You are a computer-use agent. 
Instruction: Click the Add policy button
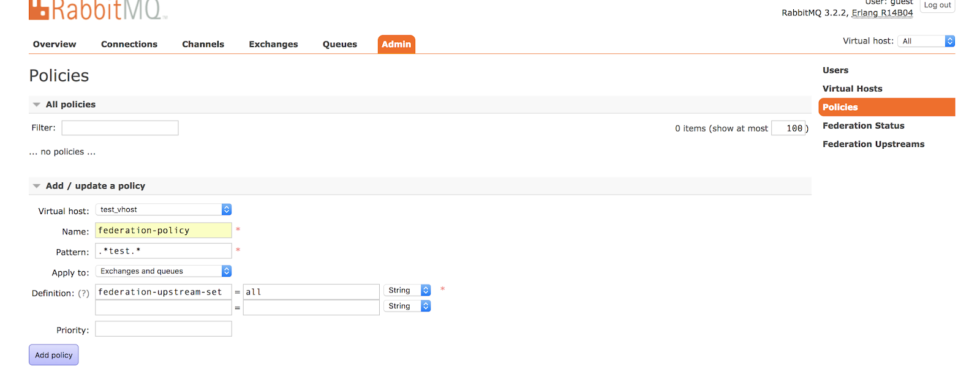[53, 354]
